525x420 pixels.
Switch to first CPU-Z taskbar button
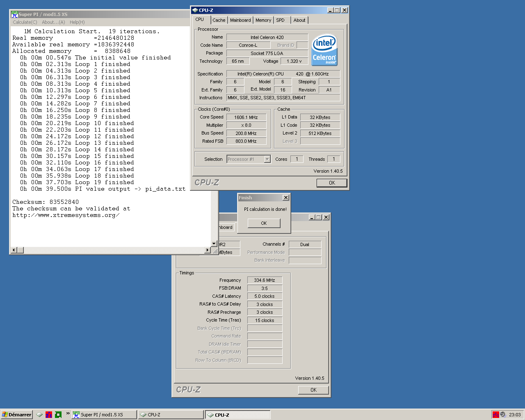pyautogui.click(x=170, y=415)
